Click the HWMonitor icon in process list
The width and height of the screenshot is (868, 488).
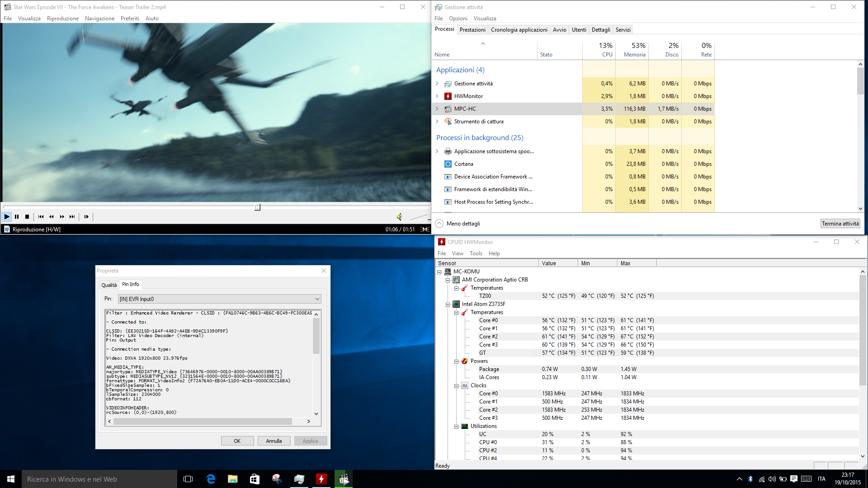tap(448, 96)
